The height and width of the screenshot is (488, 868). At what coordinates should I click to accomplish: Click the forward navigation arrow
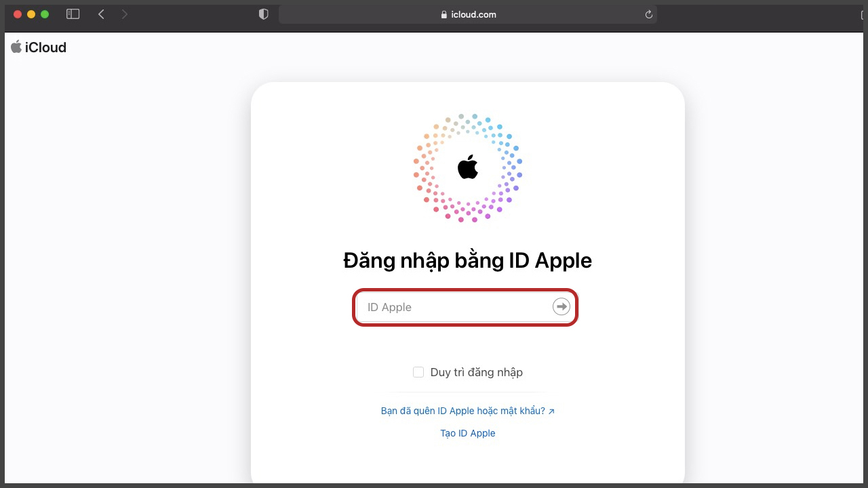click(125, 14)
